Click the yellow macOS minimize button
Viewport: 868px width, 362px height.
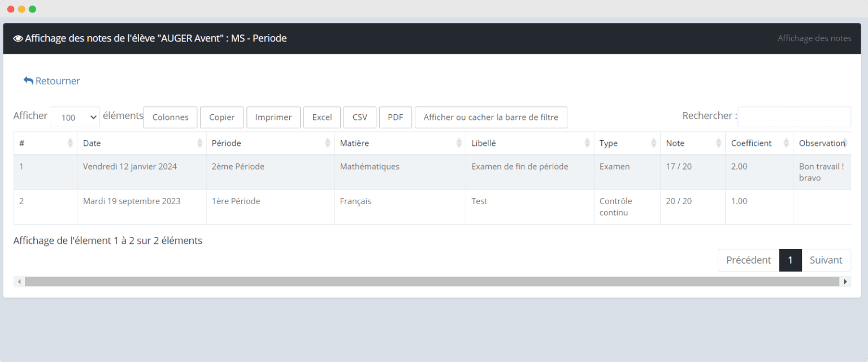21,9
